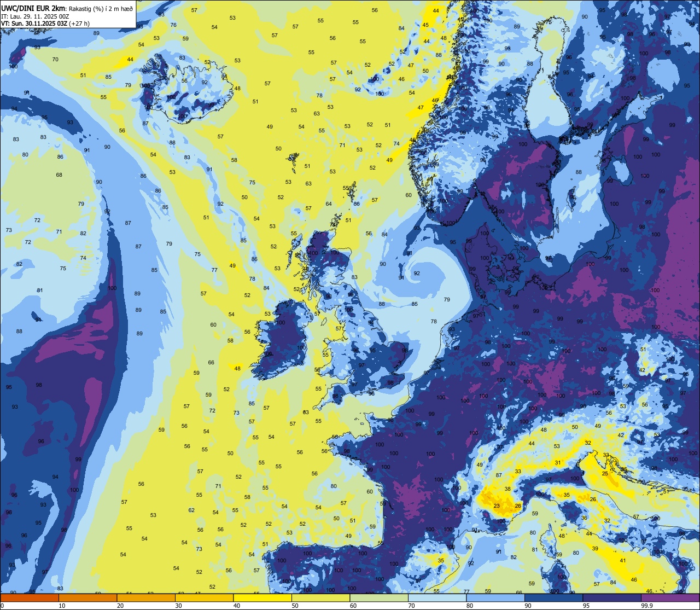Click the legend label '10'
The image size is (700, 610).
point(62,606)
